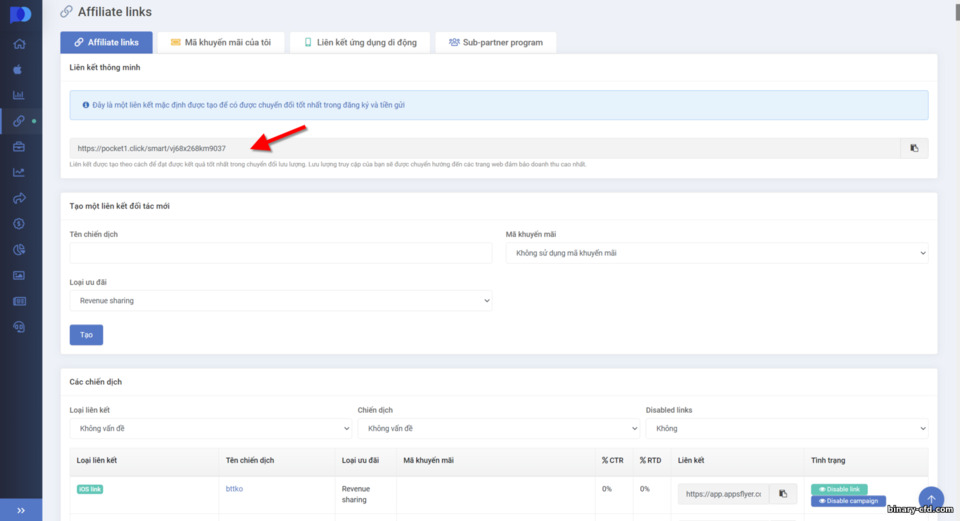
Task: Open the Sub-partner program tab
Action: click(496, 42)
